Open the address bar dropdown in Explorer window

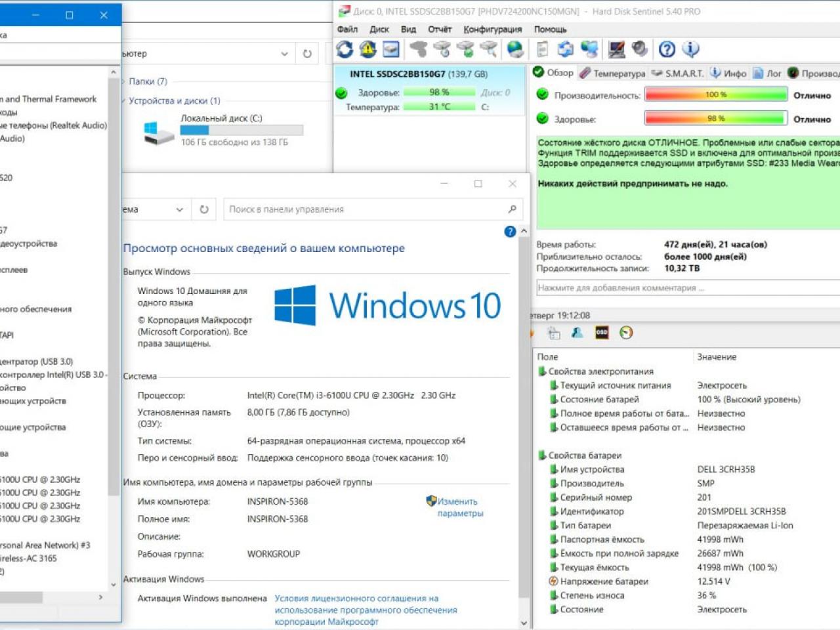pyautogui.click(x=284, y=54)
